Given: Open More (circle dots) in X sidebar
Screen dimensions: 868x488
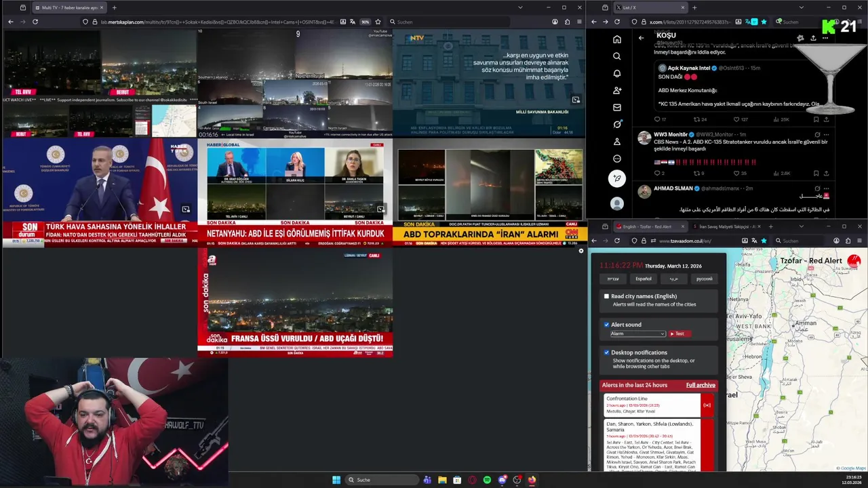Looking at the screenshot, I should 616,159.
